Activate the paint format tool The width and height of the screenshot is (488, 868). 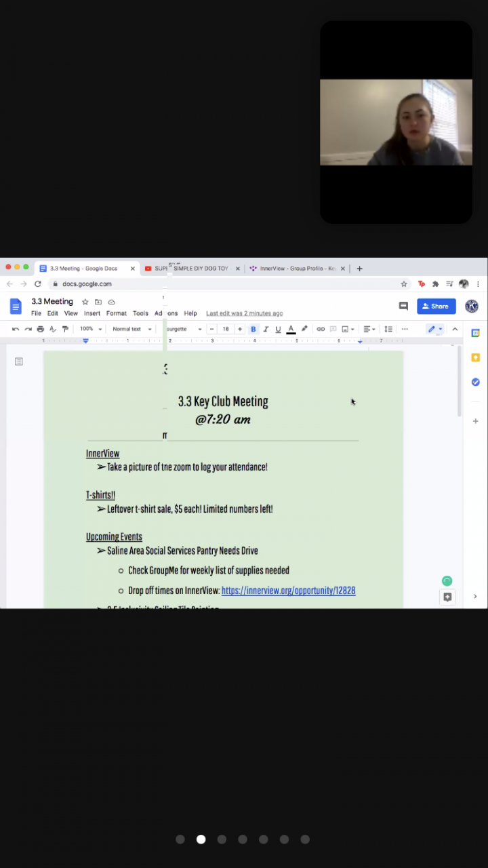tap(65, 329)
